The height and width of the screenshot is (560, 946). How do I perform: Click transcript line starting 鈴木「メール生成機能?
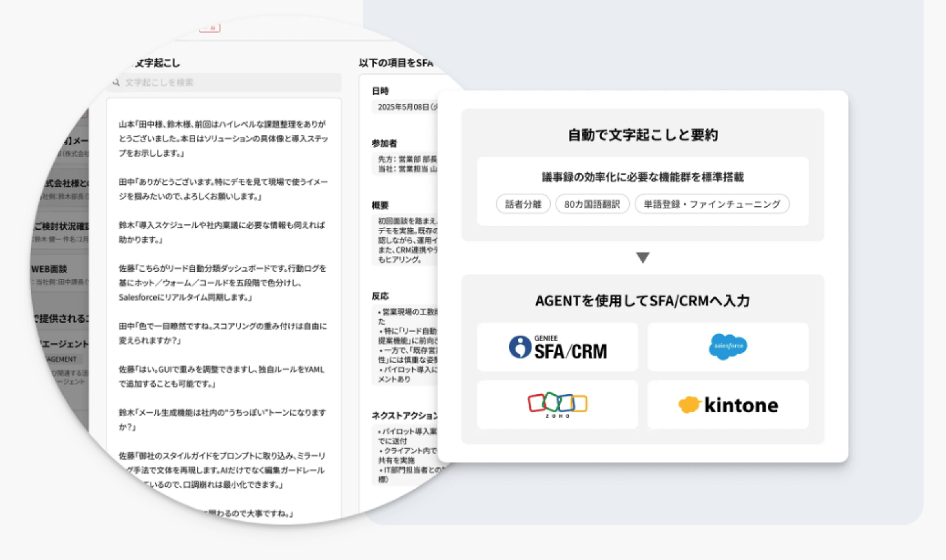(x=223, y=420)
